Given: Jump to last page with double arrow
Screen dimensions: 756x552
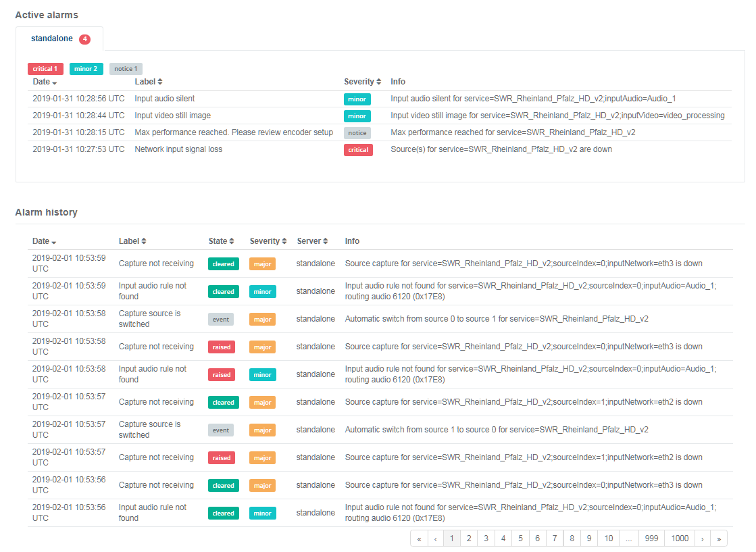Looking at the screenshot, I should [719, 538].
